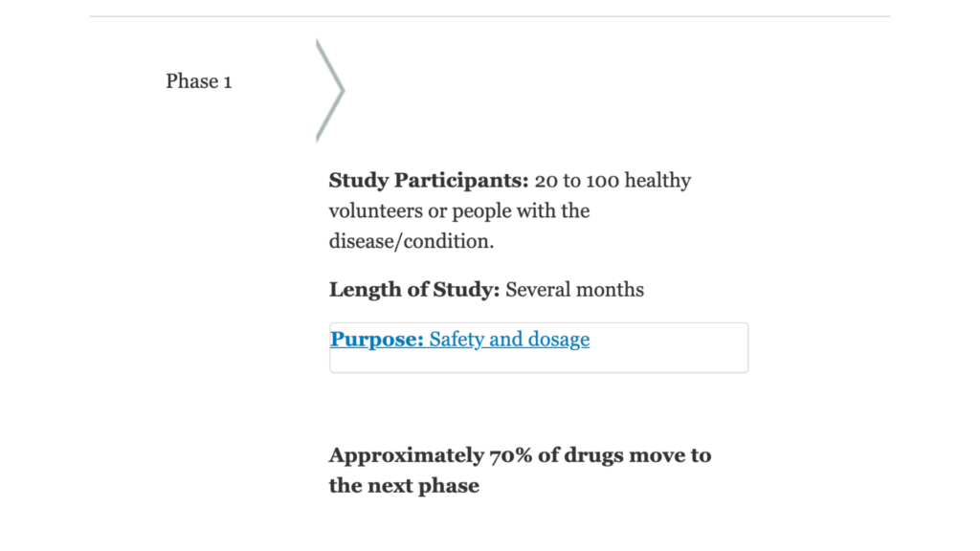
Task: Click the Several months text
Action: pyautogui.click(x=574, y=290)
